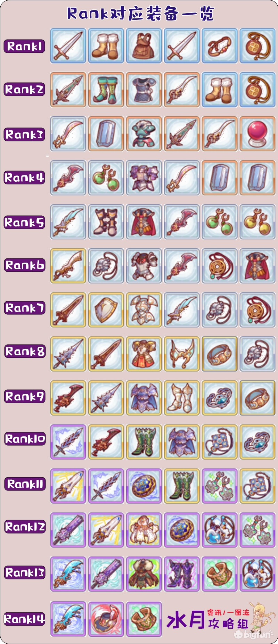Select the golden shield in Rank7 row
This screenshot has width=278, height=644.
pyautogui.click(x=106, y=309)
